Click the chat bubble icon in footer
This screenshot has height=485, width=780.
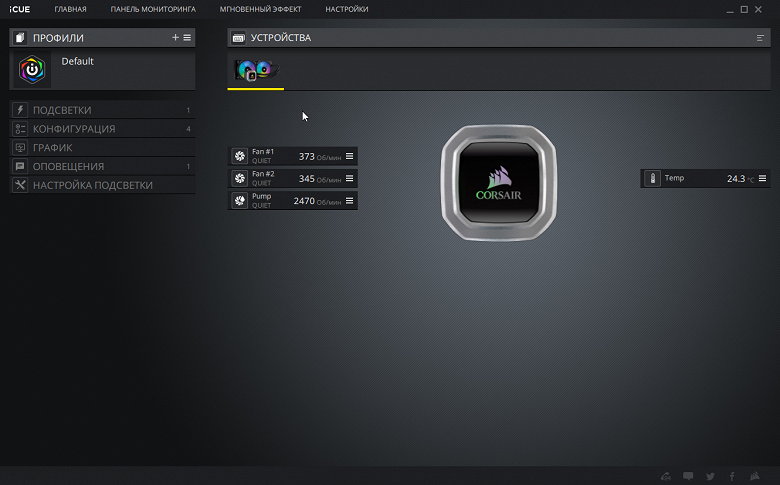click(x=688, y=476)
